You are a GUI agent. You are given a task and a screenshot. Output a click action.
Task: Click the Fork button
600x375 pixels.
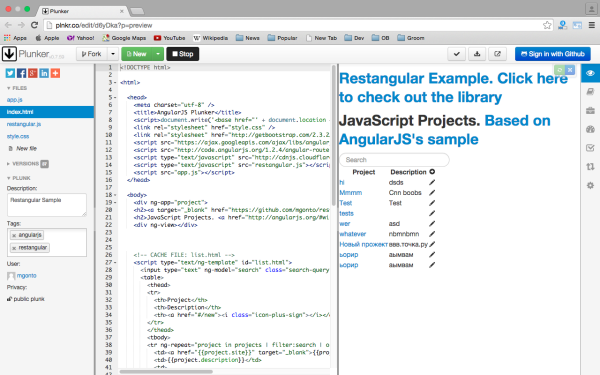pyautogui.click(x=92, y=54)
